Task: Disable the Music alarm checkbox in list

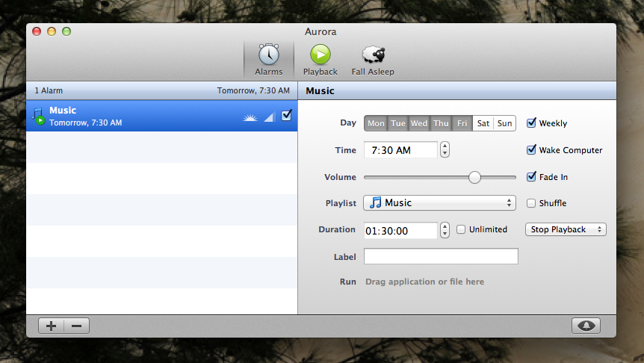Action: (x=287, y=115)
